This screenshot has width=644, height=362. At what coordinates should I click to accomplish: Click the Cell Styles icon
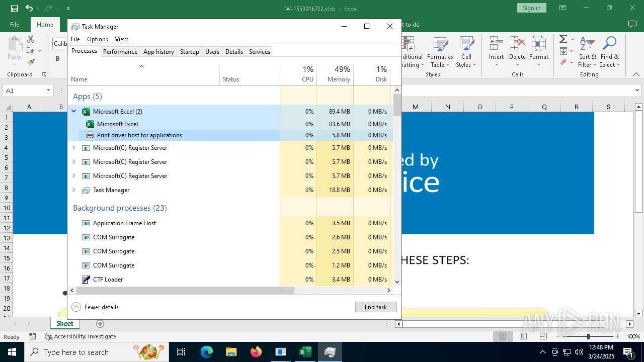(466, 45)
